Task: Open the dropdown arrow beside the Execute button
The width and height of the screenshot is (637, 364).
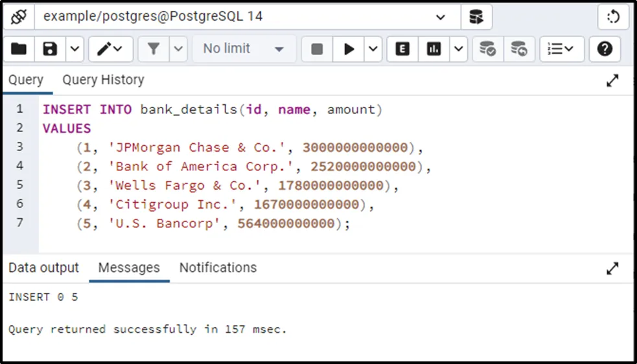Action: (x=373, y=49)
